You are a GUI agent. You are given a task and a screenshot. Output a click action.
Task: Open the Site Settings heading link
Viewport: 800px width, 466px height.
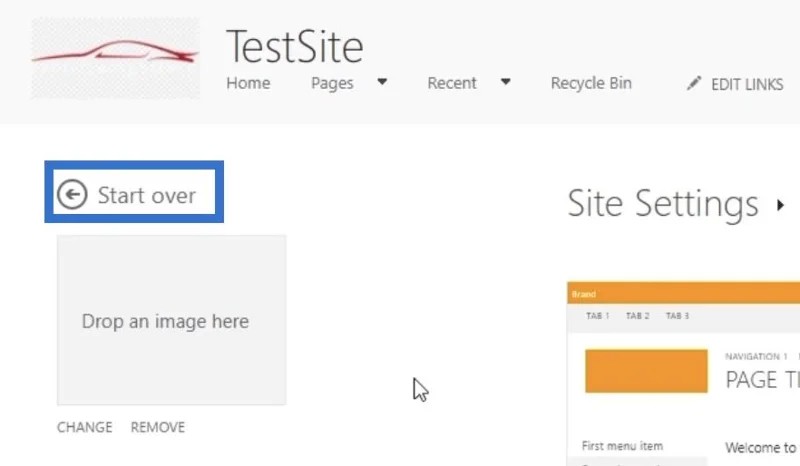point(663,204)
